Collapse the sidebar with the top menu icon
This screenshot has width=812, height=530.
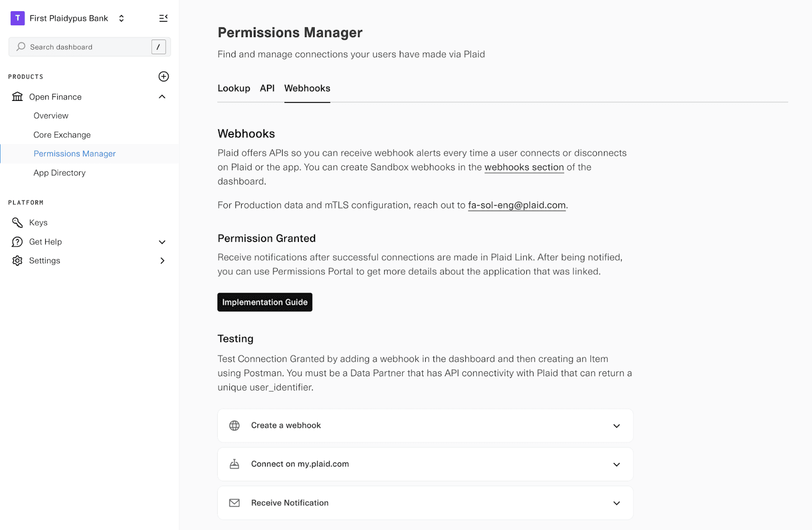[x=163, y=18]
